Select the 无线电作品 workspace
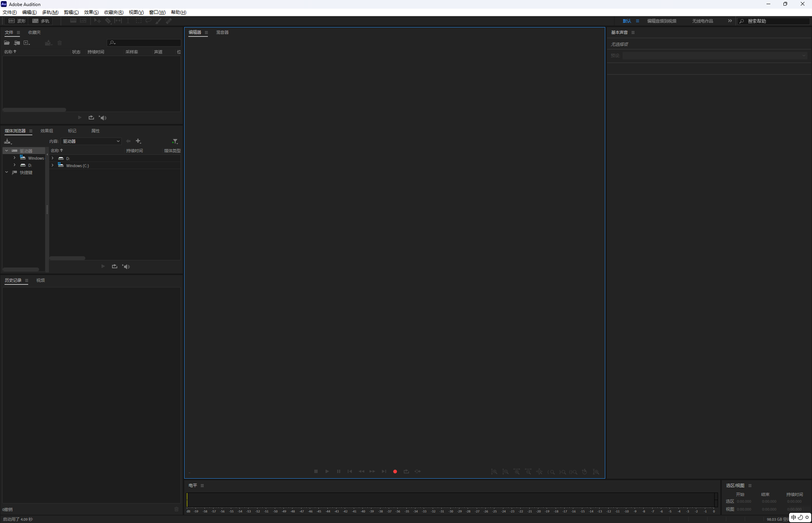Image resolution: width=812 pixels, height=523 pixels. coord(703,21)
